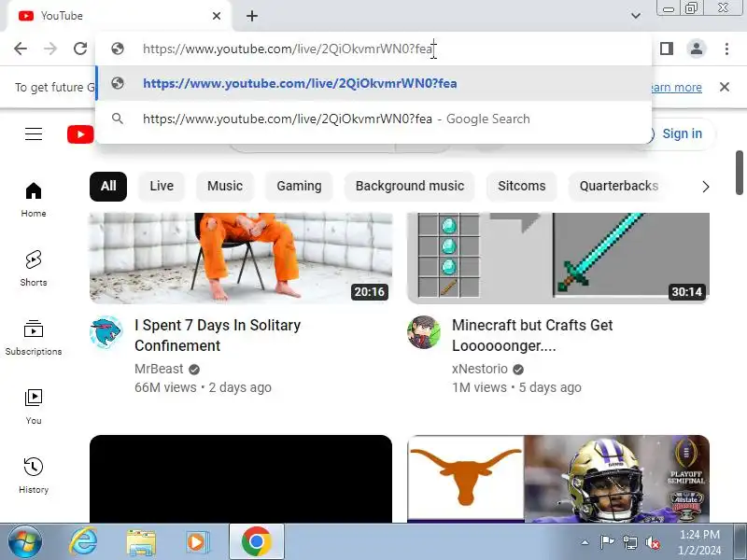Viewport: 747px width, 560px height.
Task: Open the Solitary Confinement video thumbnail
Action: pos(241,259)
